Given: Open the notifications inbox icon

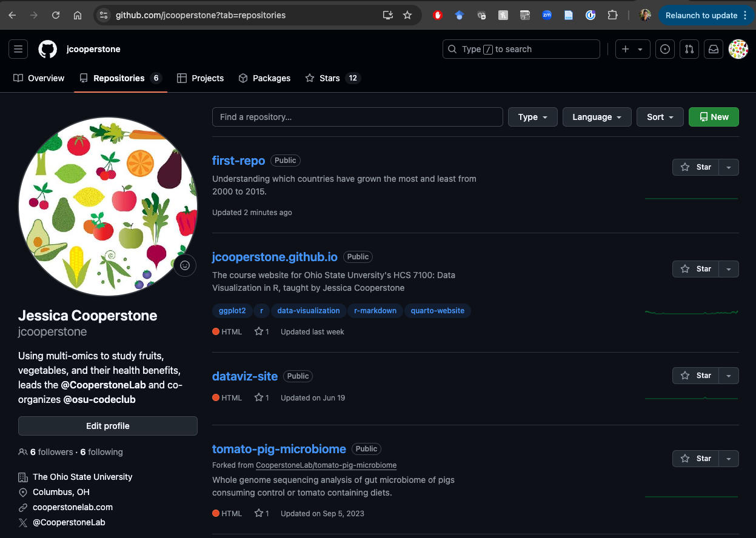Looking at the screenshot, I should click(x=714, y=49).
